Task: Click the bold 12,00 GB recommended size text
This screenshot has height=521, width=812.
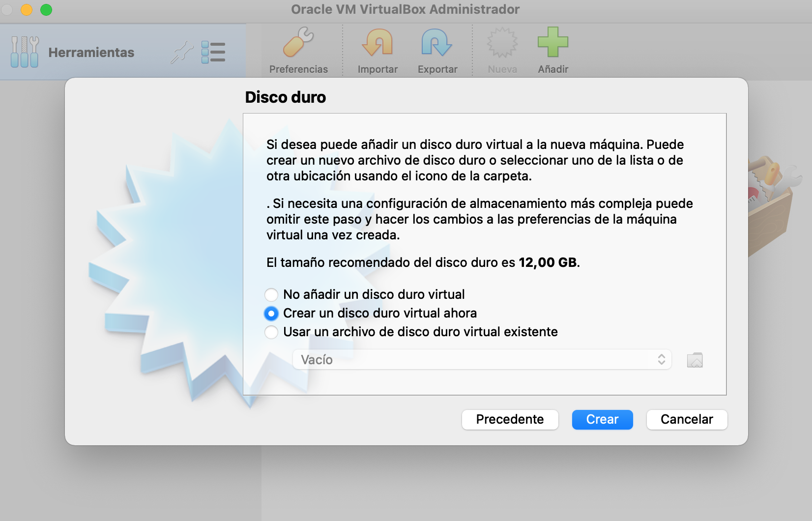Action: click(548, 262)
